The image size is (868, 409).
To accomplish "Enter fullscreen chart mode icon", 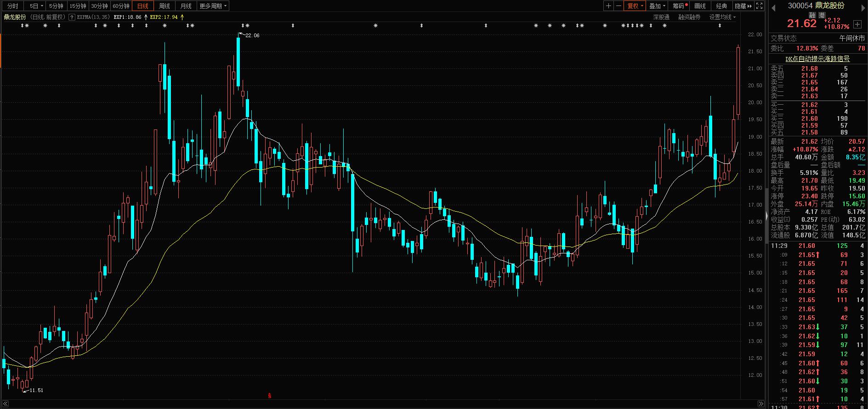I will click(x=760, y=6).
